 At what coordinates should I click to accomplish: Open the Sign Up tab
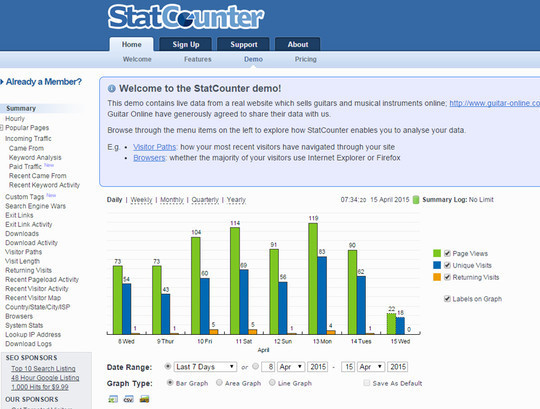click(x=186, y=44)
